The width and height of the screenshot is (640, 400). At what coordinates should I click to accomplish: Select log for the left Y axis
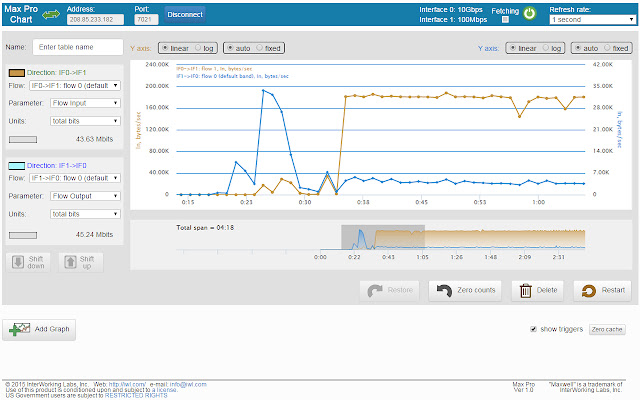point(198,48)
